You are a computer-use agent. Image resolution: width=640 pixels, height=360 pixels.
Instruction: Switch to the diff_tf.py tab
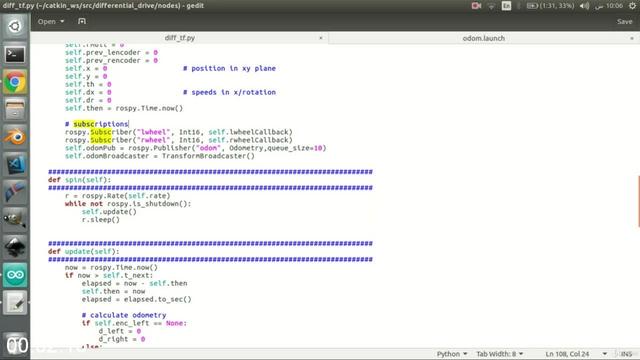[x=180, y=38]
